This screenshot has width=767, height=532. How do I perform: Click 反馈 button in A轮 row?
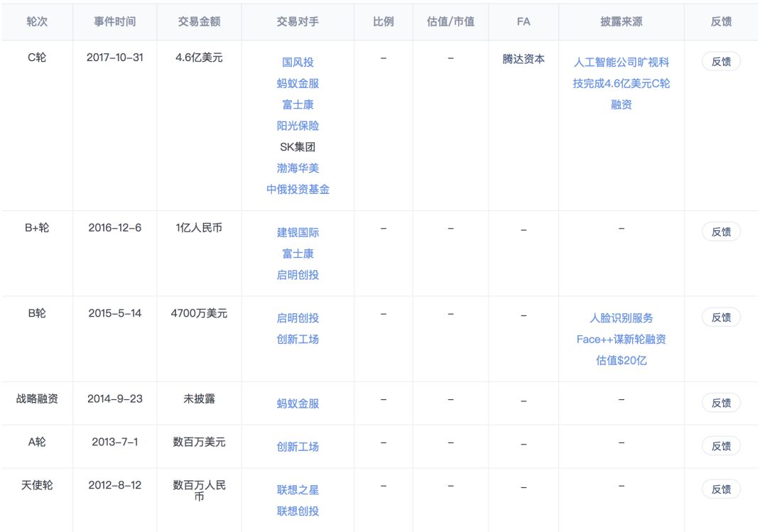(721, 446)
